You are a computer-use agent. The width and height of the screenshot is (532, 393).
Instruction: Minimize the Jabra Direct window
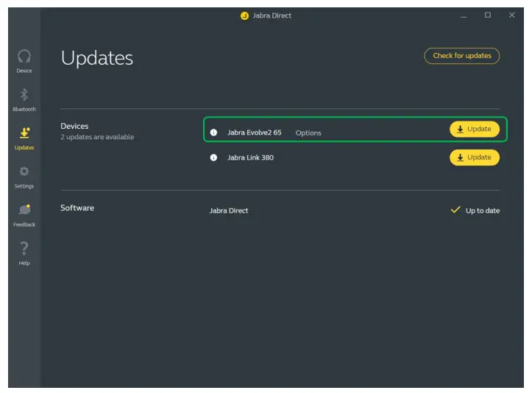(464, 15)
